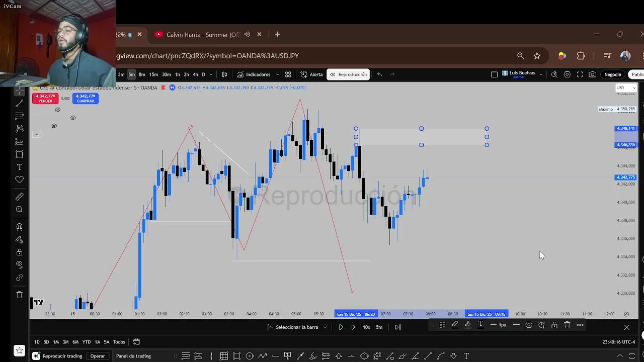Click the undo arrow
This screenshot has height=362, width=644.
(379, 74)
